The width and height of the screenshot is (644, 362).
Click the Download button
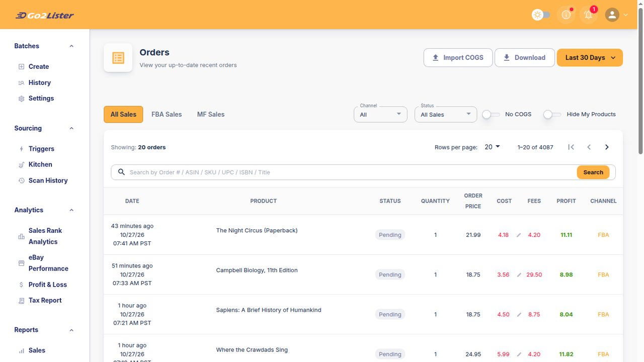(524, 58)
